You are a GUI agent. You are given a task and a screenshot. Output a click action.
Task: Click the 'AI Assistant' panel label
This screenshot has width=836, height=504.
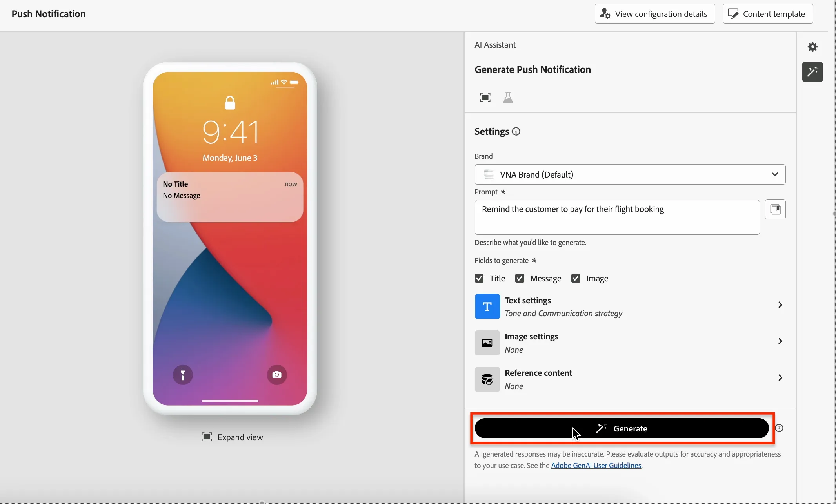[495, 45]
